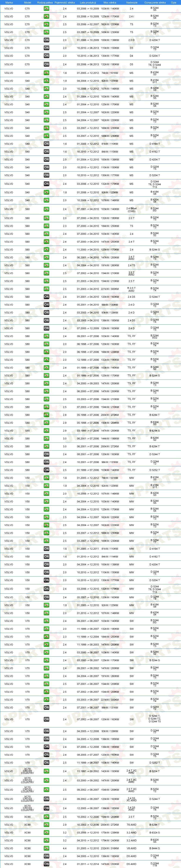Click diesel ON icon in XC90 D5 AWD 136kW row
Screen dimensions: 181x868
(x=47, y=856)
